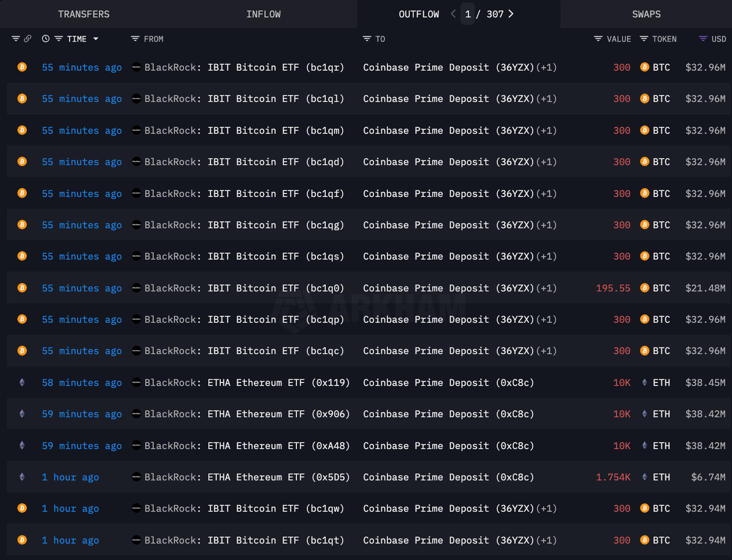Switch to the TRANSFERS tab
This screenshot has width=732, height=560.
[84, 14]
